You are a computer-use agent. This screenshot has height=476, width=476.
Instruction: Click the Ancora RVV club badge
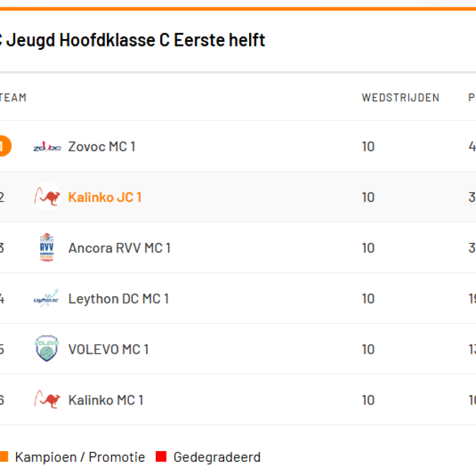click(46, 248)
